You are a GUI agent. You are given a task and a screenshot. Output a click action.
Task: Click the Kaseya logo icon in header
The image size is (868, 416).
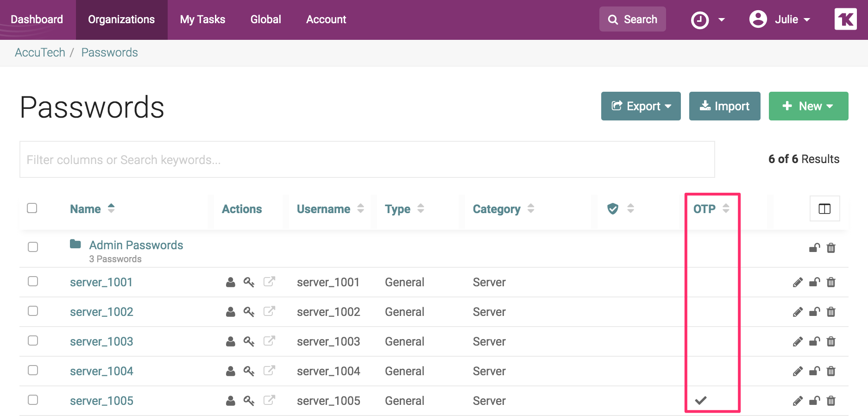point(845,19)
